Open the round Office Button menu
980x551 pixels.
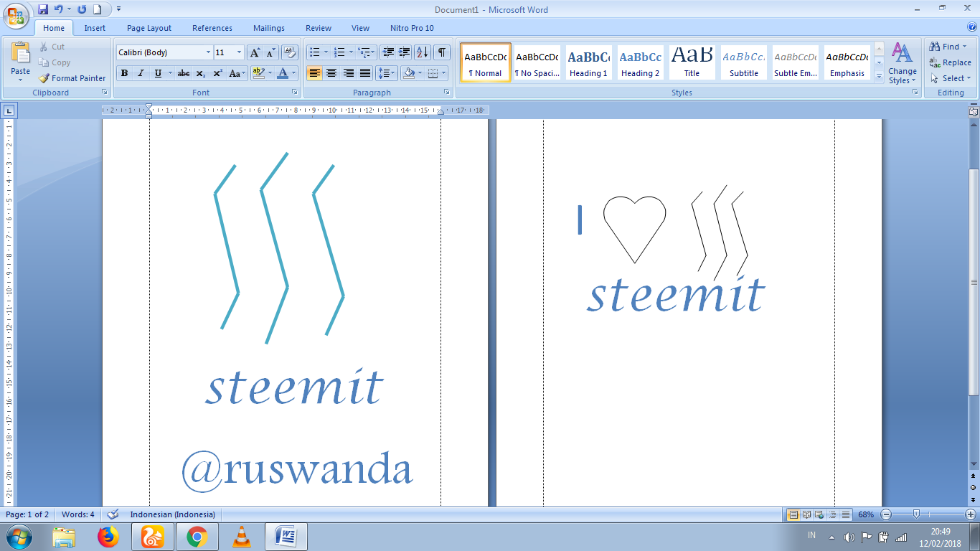point(16,14)
